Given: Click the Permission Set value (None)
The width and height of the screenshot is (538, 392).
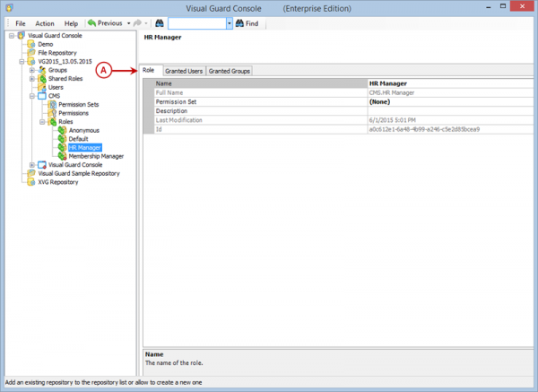Looking at the screenshot, I should coord(450,101).
